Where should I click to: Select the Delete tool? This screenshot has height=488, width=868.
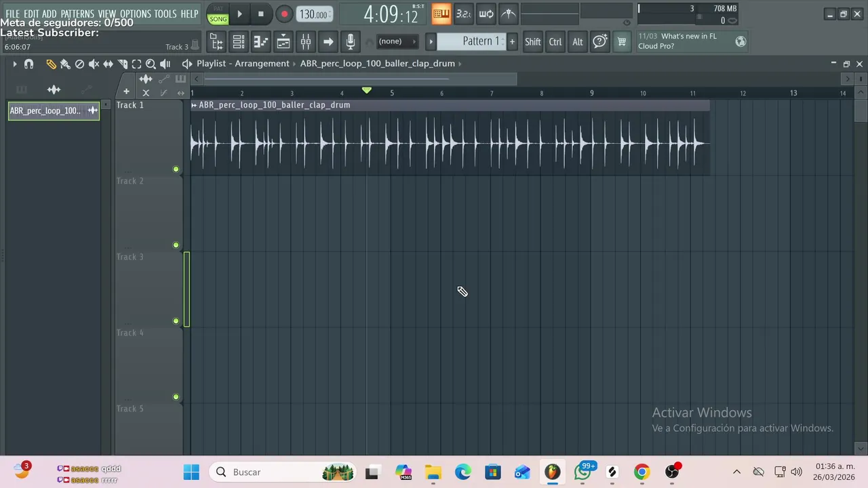[79, 64]
